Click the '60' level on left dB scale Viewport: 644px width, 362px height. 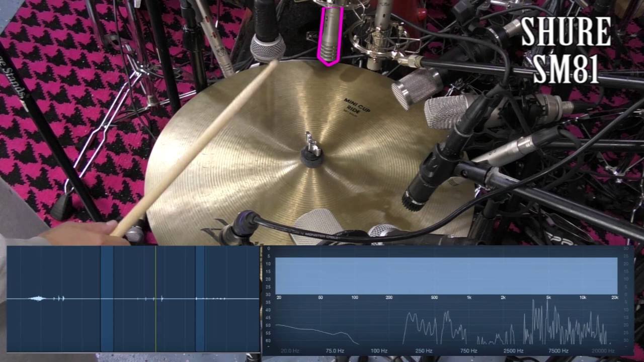coord(269,341)
